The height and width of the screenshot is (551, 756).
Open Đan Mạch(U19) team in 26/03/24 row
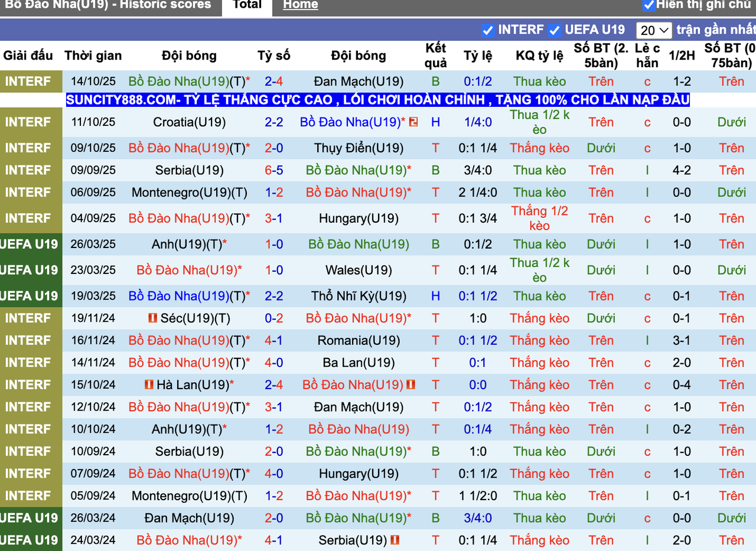point(189,518)
